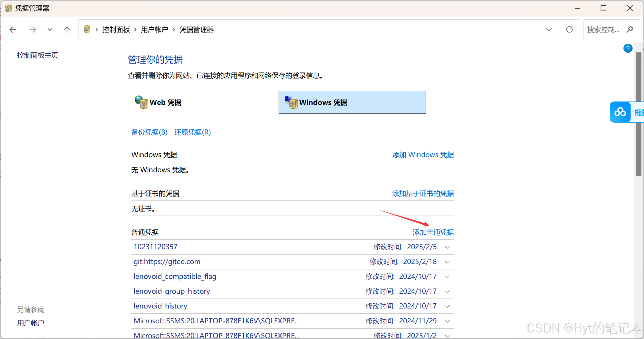Expand git:https://gitee.com credential details
Screen dimensions: 644x339
pos(447,262)
